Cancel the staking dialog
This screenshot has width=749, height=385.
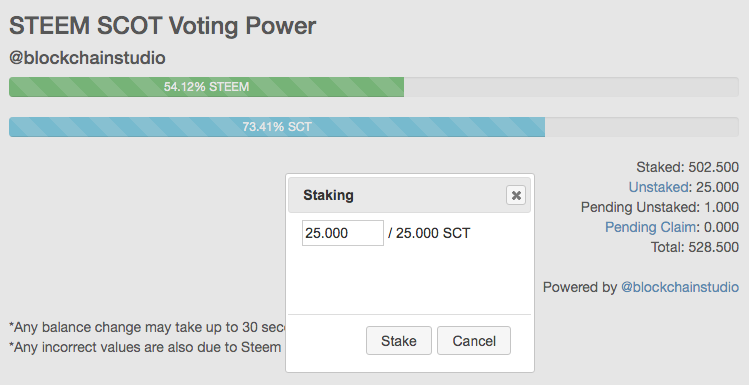click(474, 341)
